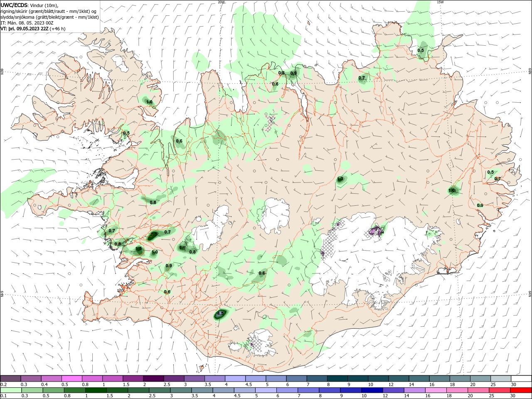This screenshot has height=399, width=532.
Task: Select the light green 0.3 rain scale swatch
Action: (x=32, y=390)
